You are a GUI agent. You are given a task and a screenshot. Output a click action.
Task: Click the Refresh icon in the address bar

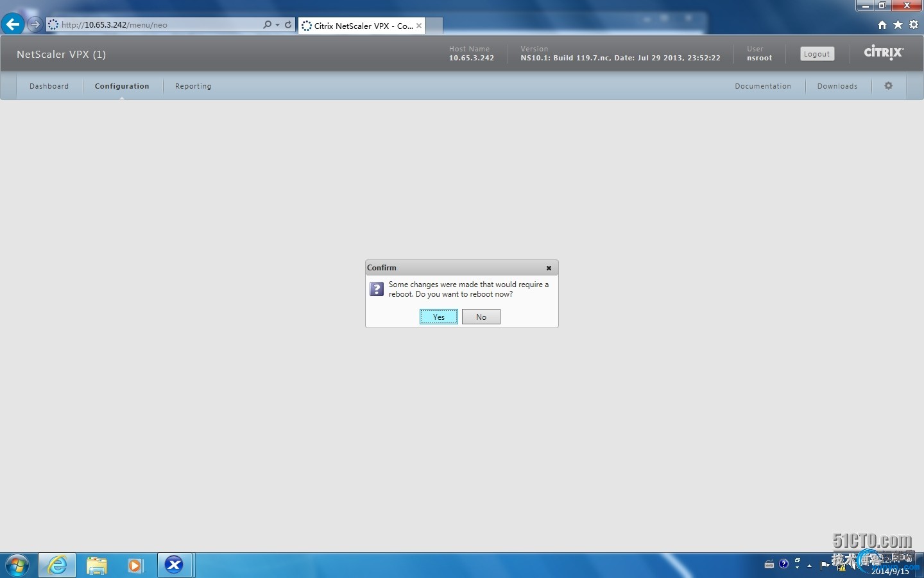pyautogui.click(x=288, y=25)
